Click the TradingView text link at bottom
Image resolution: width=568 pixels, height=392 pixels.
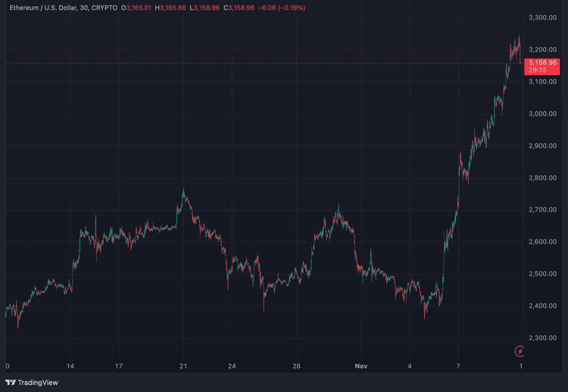38,383
